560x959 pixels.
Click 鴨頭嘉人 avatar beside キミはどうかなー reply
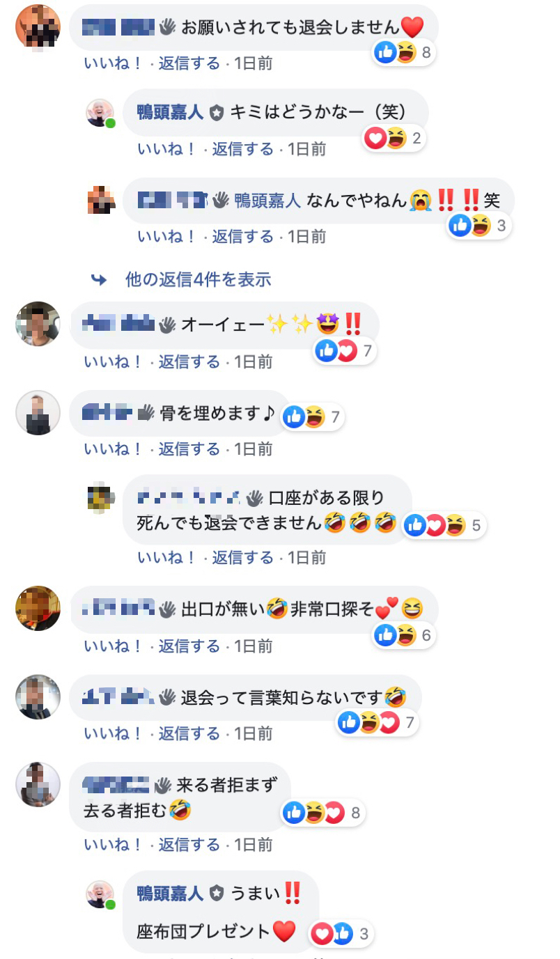click(x=100, y=113)
